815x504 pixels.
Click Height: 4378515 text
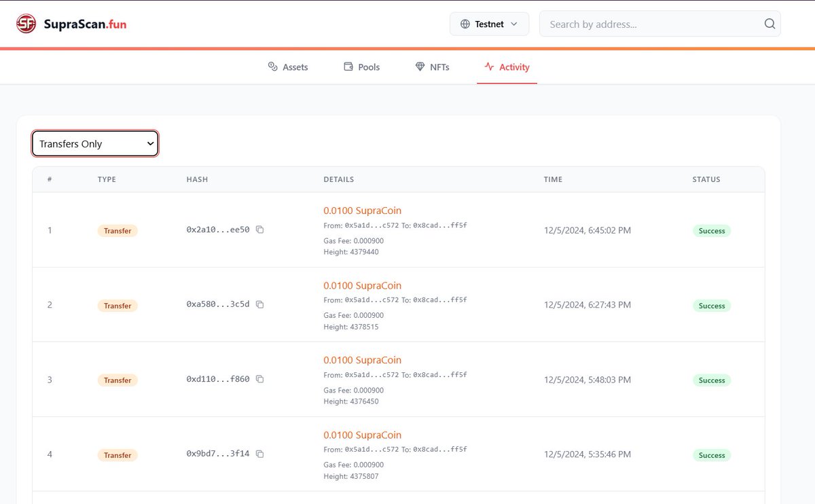pyautogui.click(x=351, y=327)
